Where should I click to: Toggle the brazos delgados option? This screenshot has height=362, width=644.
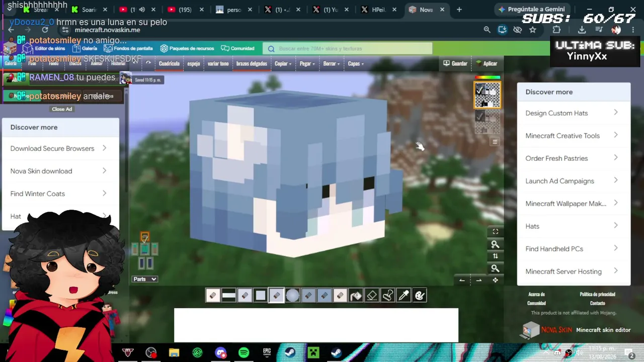click(252, 64)
